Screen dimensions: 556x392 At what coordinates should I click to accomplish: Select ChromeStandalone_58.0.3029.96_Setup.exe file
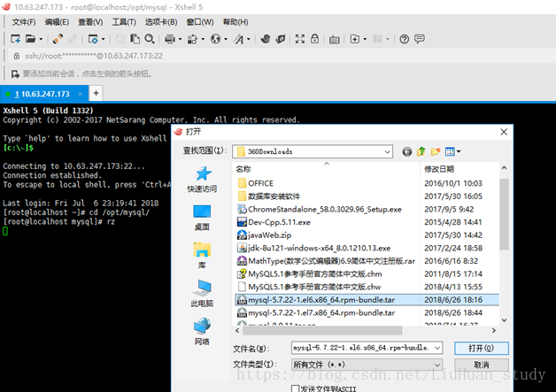[320, 209]
